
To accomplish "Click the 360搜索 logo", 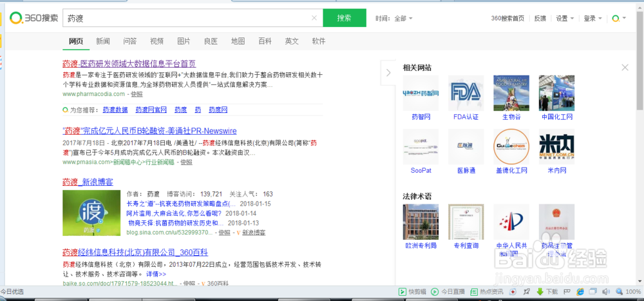I will [x=35, y=17].
